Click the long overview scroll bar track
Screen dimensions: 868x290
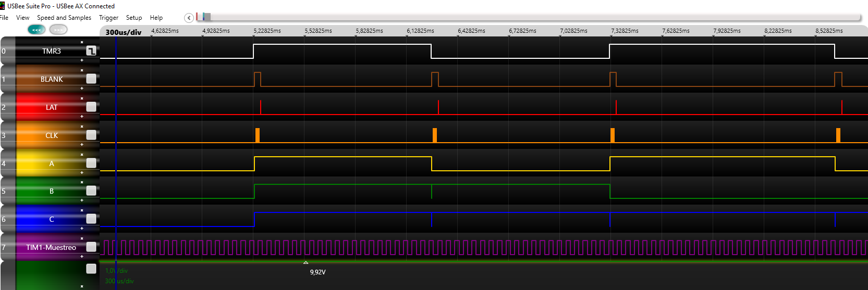[528, 17]
